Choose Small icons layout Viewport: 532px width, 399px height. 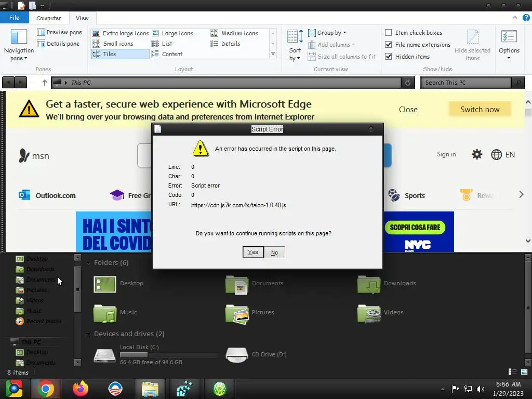113,44
